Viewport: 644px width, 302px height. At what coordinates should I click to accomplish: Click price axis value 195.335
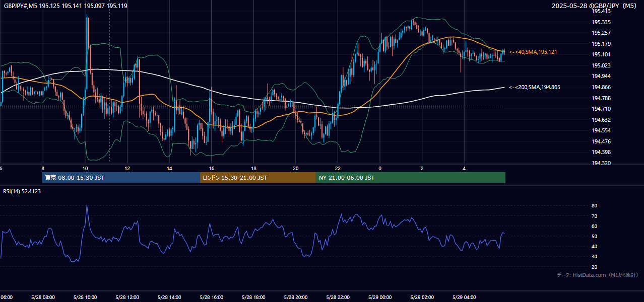pyautogui.click(x=601, y=22)
